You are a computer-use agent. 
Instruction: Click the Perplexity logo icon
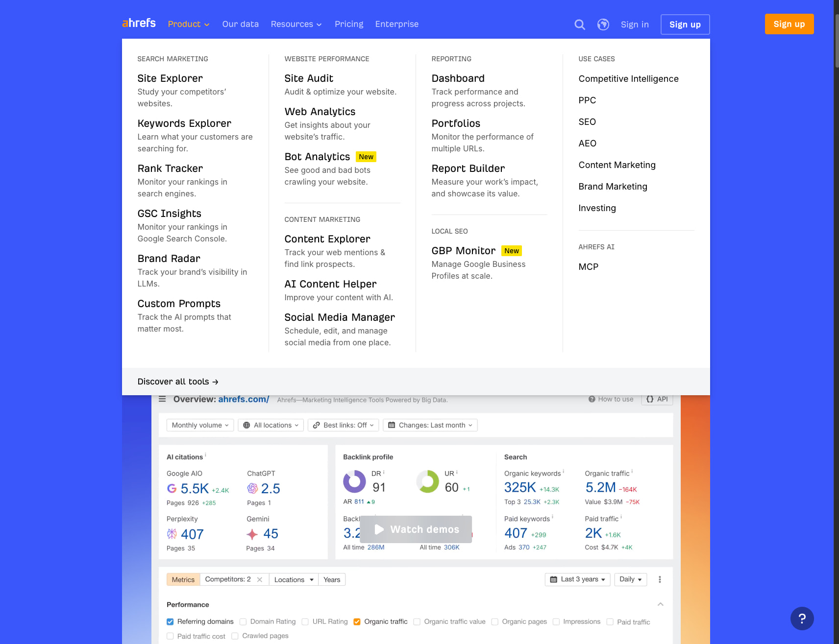coord(172,534)
